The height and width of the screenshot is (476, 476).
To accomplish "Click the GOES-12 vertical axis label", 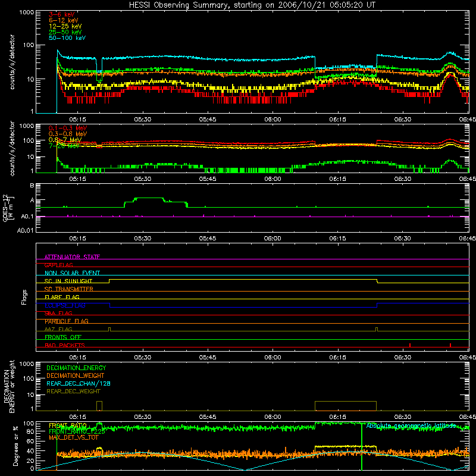I will [8, 208].
